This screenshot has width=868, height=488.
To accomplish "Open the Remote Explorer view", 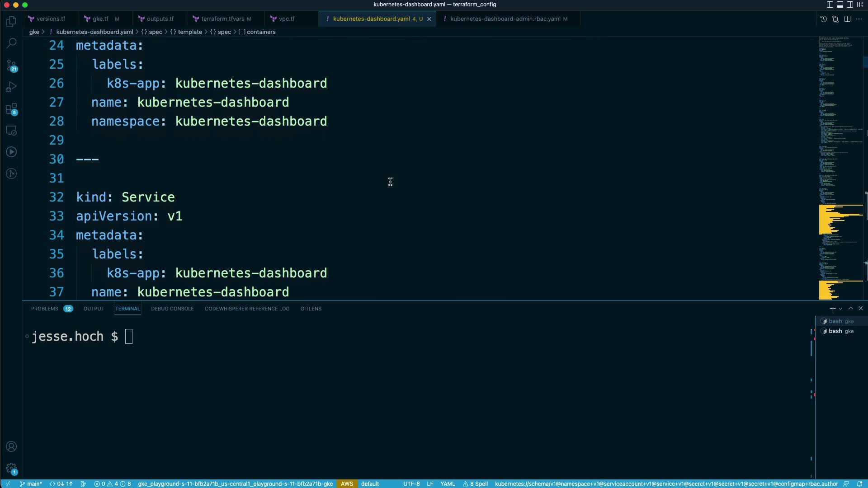I will [x=11, y=131].
